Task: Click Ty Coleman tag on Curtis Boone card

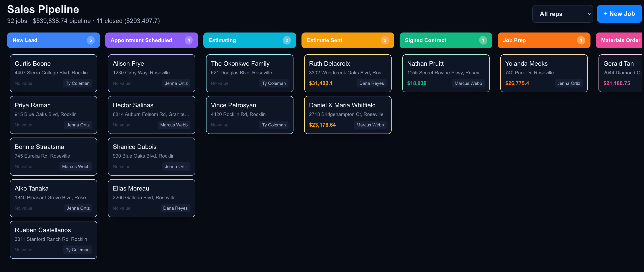Action: point(78,83)
